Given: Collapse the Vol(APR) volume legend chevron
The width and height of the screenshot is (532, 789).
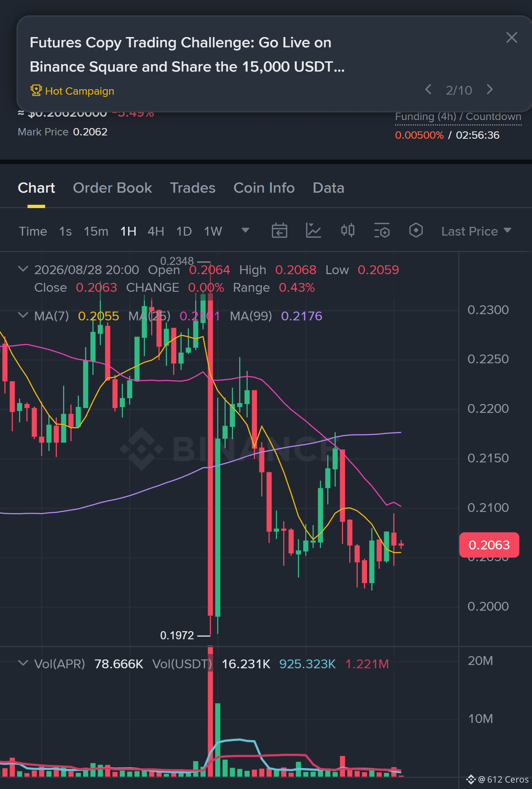Looking at the screenshot, I should tap(23, 663).
